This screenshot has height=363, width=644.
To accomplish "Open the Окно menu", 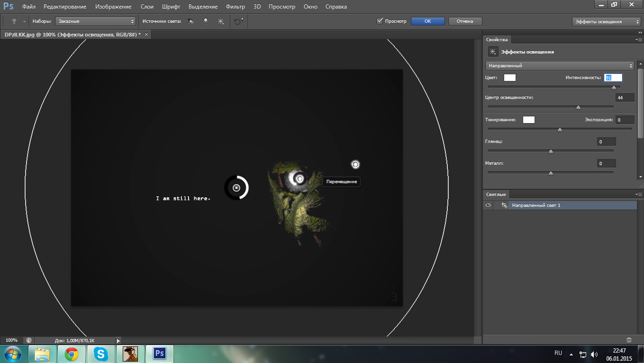I will pos(310,7).
